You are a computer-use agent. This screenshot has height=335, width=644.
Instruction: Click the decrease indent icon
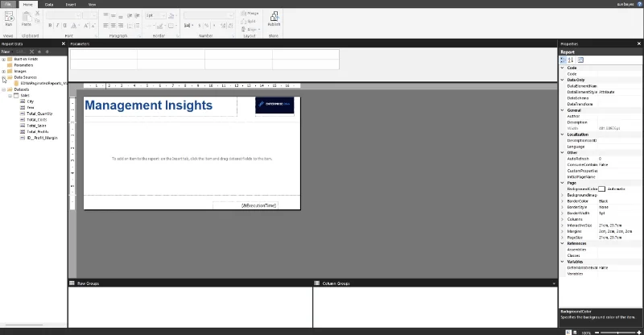130,15
